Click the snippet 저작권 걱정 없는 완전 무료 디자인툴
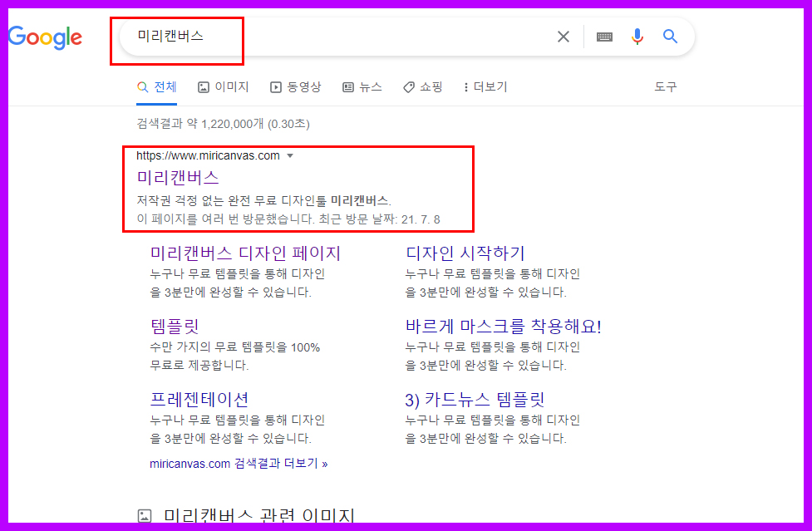The image size is (812, 531). (232, 200)
